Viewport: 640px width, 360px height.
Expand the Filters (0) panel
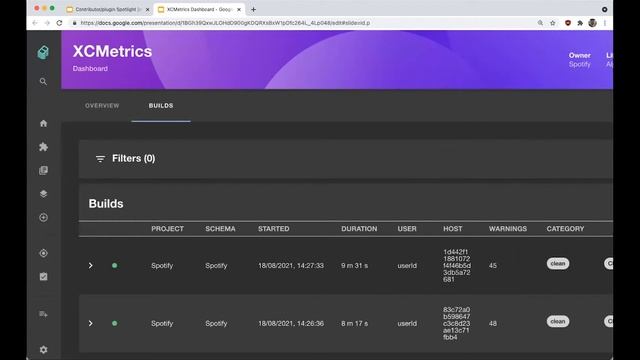pos(345,159)
